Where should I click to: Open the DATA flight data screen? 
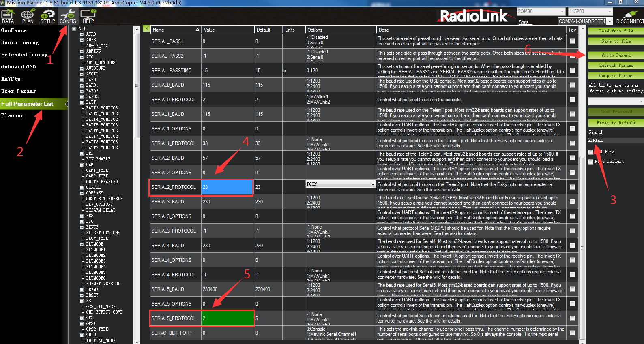click(x=8, y=16)
